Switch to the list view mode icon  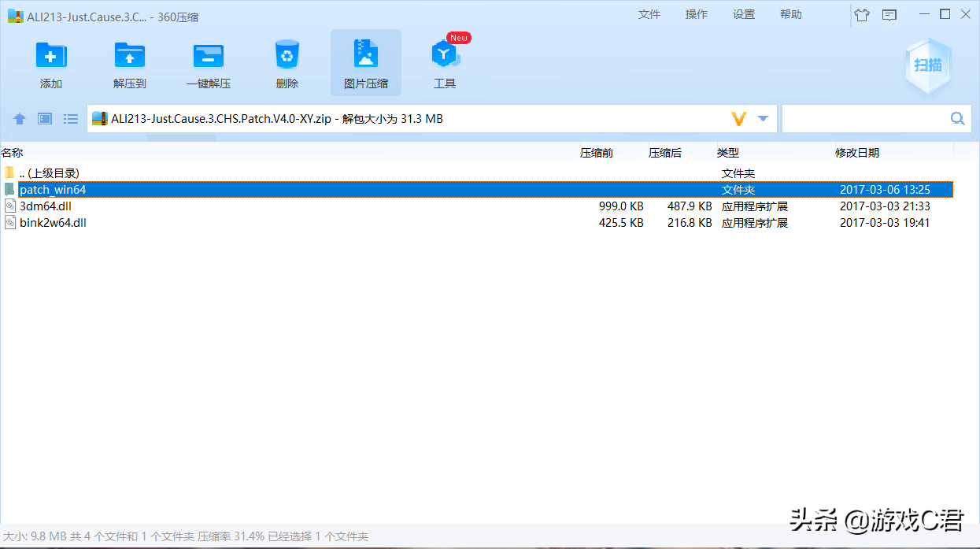tap(71, 119)
